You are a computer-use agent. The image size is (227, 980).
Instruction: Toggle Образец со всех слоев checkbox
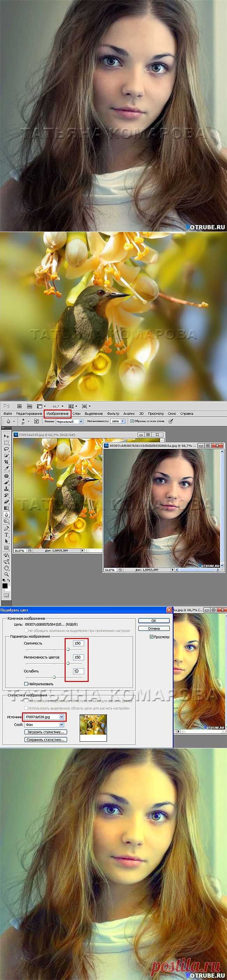click(x=132, y=421)
